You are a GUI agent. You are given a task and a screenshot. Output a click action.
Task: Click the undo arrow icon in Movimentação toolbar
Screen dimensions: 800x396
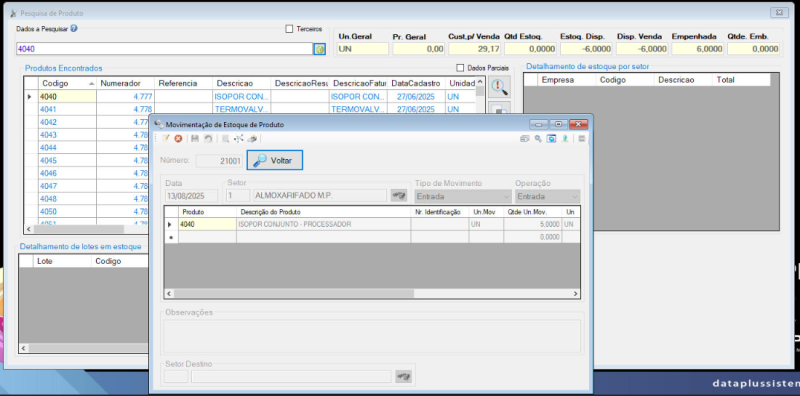[208, 139]
